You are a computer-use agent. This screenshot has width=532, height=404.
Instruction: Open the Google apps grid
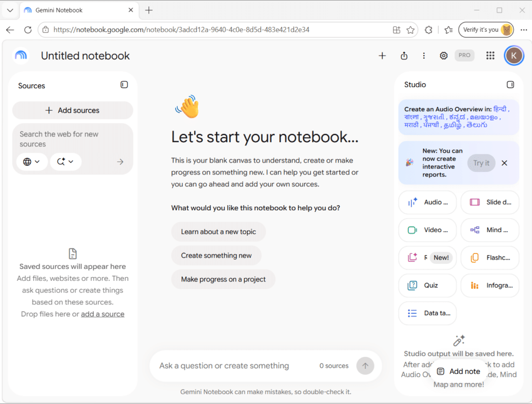pyautogui.click(x=490, y=55)
